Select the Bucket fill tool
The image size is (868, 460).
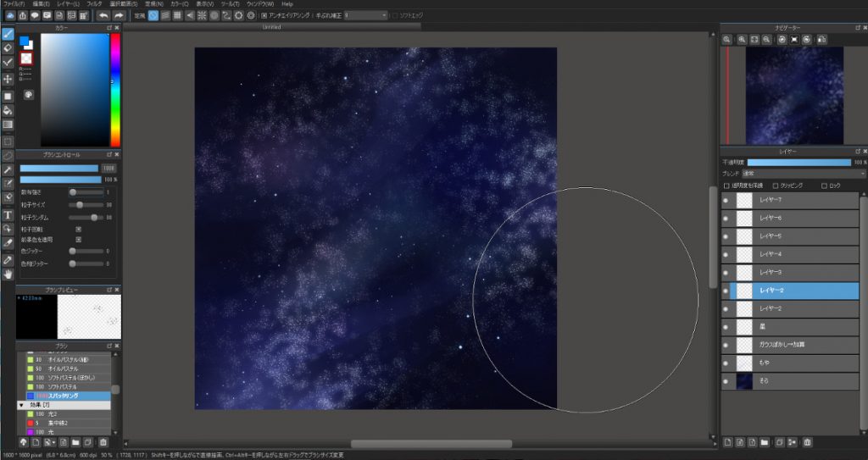pyautogui.click(x=8, y=110)
